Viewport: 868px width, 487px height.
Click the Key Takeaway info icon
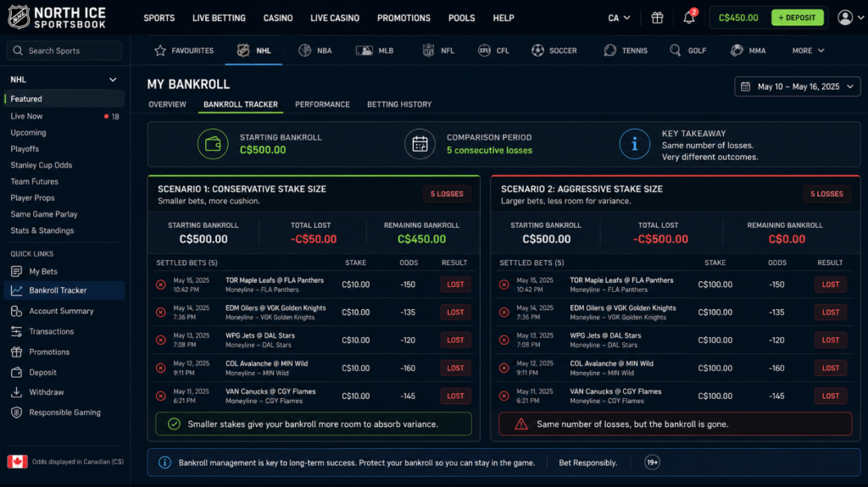634,144
